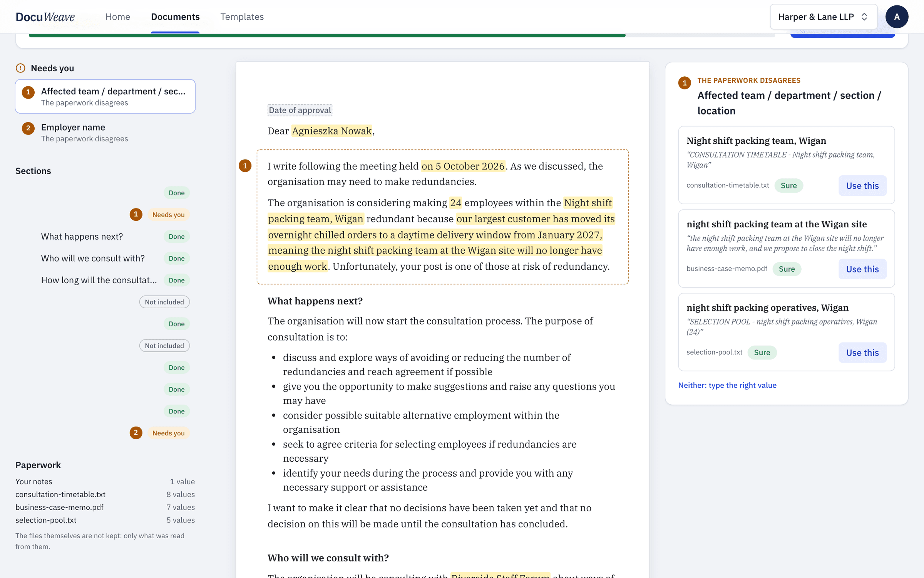Screen dimensions: 924x578
Task: Click the Needs you badge numbered 1 in Sections
Action: 168,215
